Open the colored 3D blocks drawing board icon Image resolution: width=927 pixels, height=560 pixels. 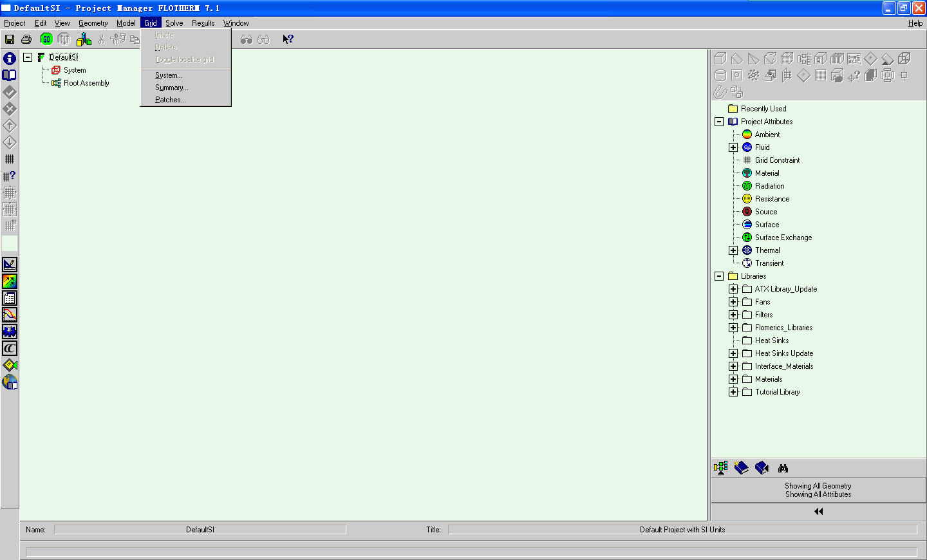[x=84, y=39]
